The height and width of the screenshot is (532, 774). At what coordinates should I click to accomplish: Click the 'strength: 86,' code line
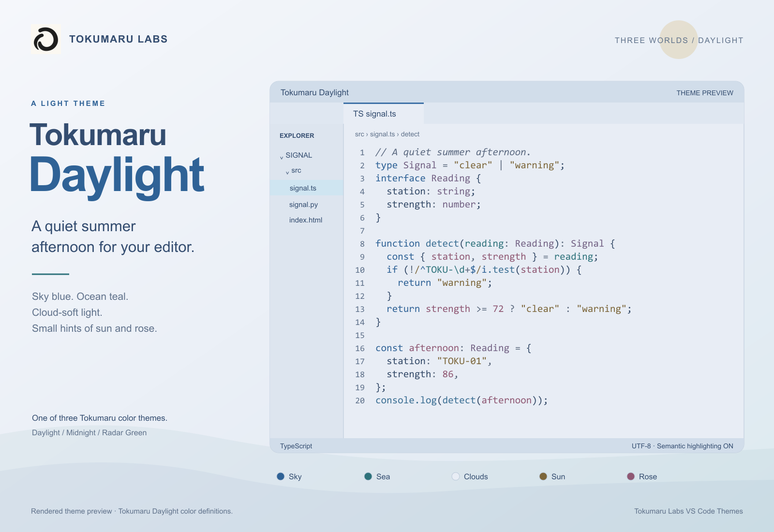coord(422,374)
